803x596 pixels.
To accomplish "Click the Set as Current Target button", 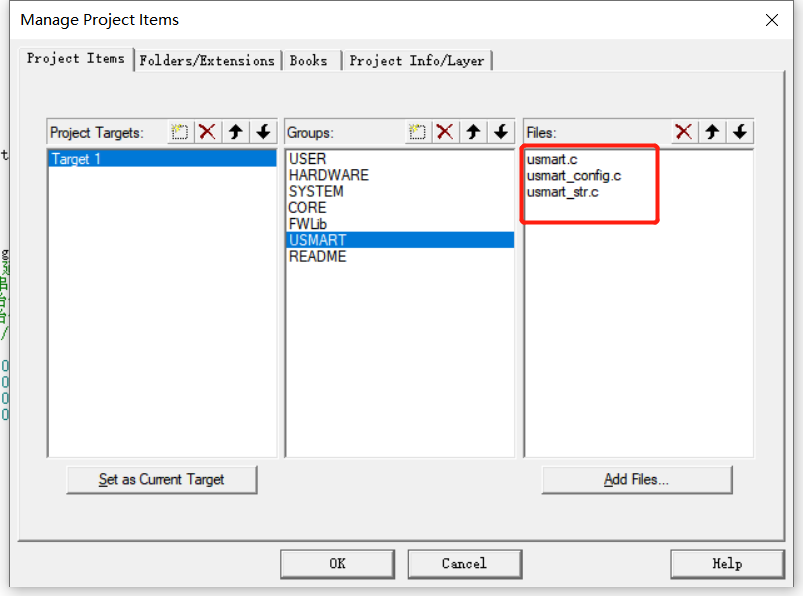I will (162, 480).
